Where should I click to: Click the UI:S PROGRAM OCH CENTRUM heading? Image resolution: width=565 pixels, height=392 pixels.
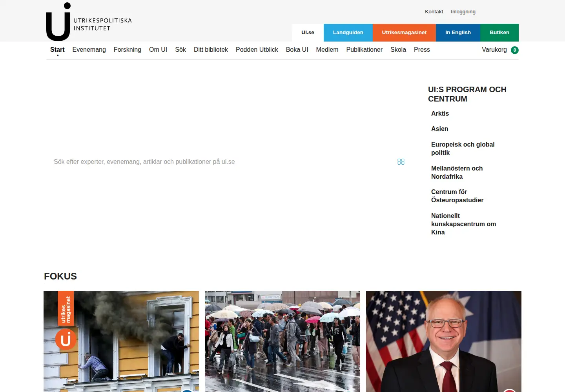pos(467,94)
